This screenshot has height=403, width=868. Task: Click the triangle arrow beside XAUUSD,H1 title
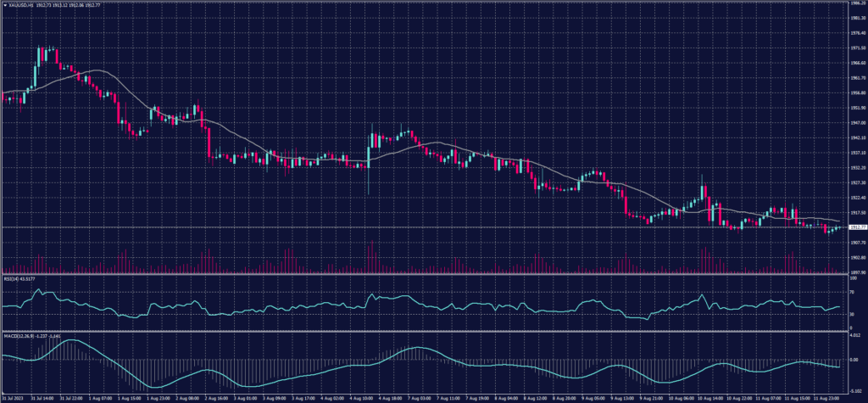(5, 4)
